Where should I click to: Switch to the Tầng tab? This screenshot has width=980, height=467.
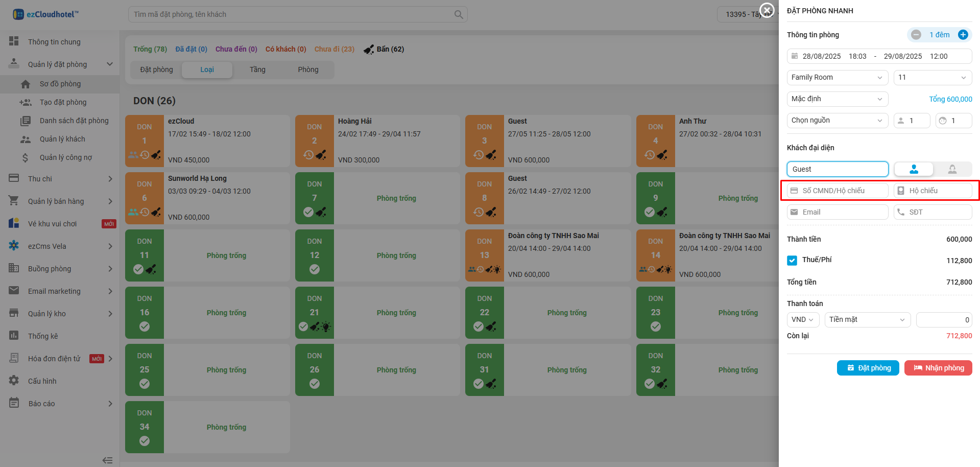pyautogui.click(x=257, y=69)
